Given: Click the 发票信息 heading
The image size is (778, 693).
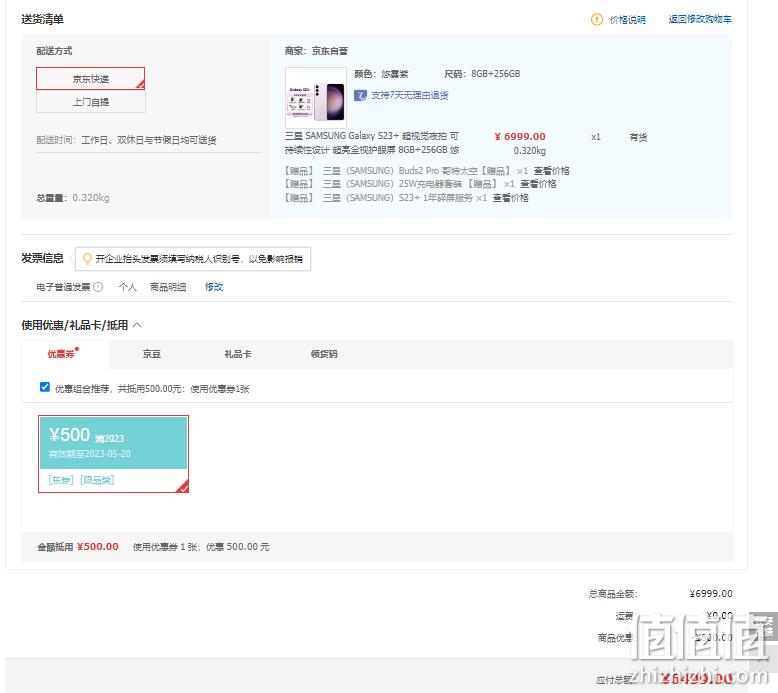Looking at the screenshot, I should tap(42, 258).
